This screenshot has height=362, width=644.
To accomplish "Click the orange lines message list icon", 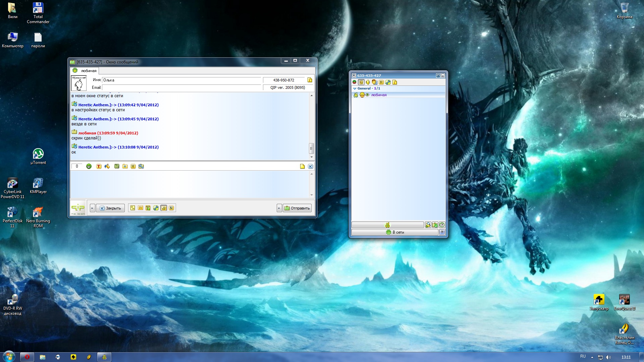I will 140,208.
